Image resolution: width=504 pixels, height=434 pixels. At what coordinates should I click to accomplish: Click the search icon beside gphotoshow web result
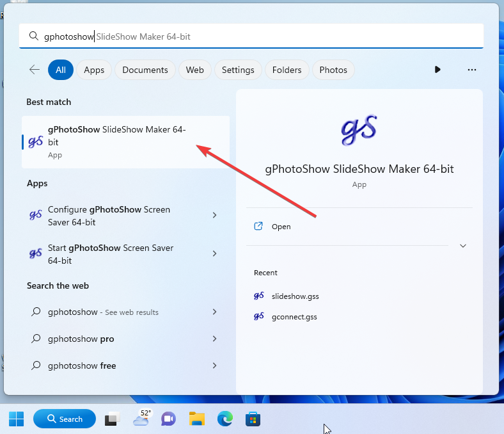click(36, 312)
